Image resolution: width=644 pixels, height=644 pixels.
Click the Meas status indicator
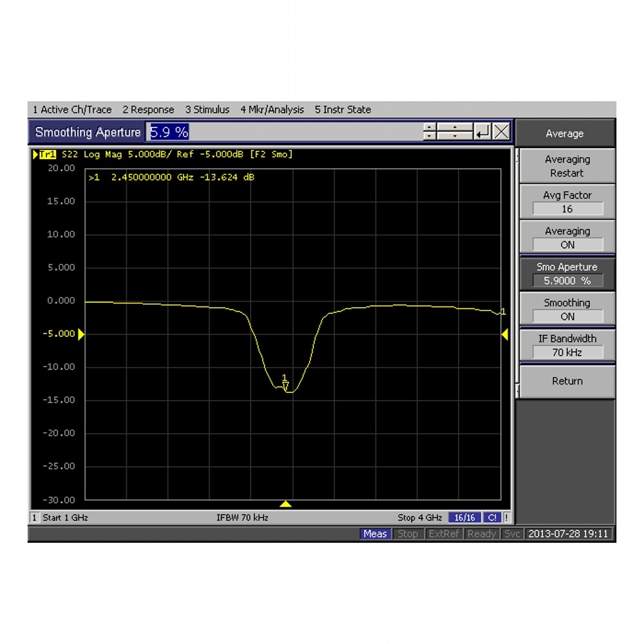[375, 534]
